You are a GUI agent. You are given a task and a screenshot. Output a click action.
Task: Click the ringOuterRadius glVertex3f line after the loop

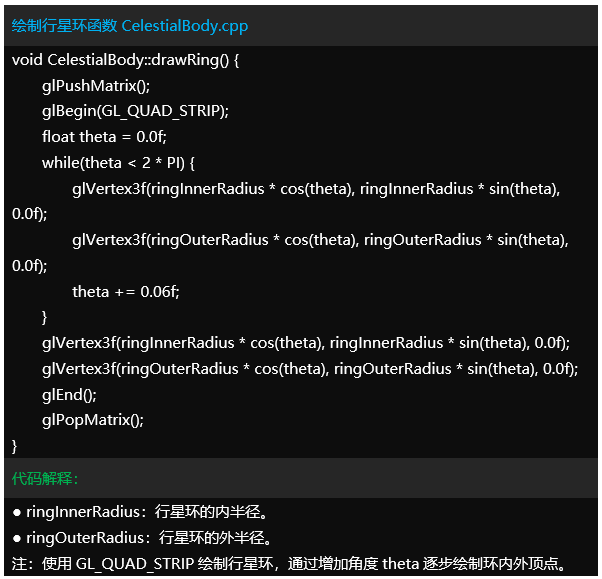(x=310, y=369)
